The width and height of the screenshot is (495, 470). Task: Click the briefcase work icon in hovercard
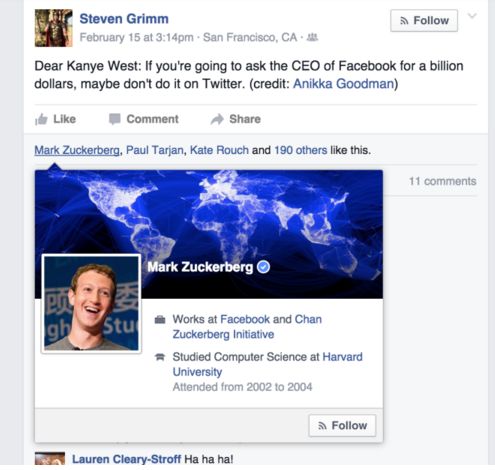pos(160,320)
